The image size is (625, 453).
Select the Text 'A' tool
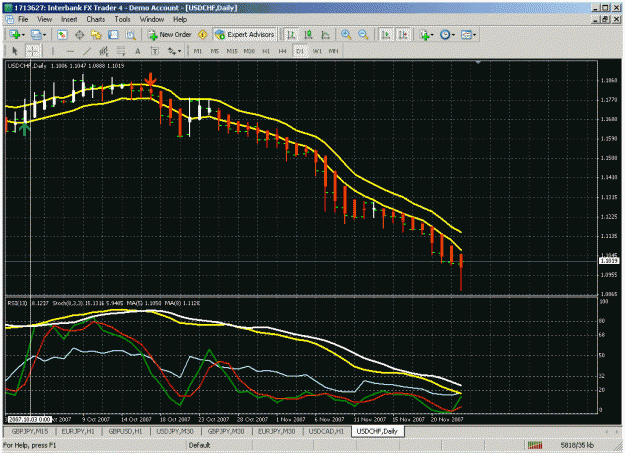[x=138, y=51]
